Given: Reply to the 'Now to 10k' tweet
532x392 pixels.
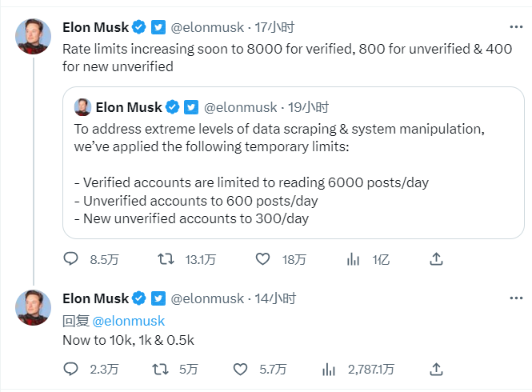Looking at the screenshot, I should click(70, 369).
